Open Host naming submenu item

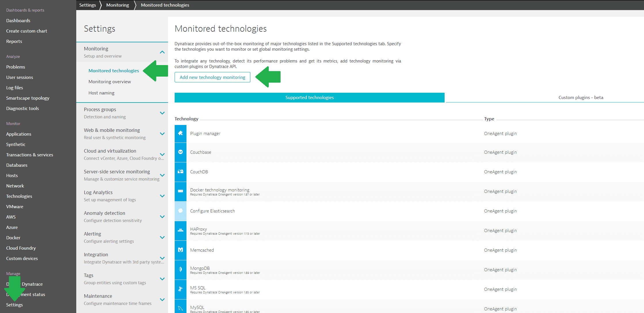pos(101,93)
